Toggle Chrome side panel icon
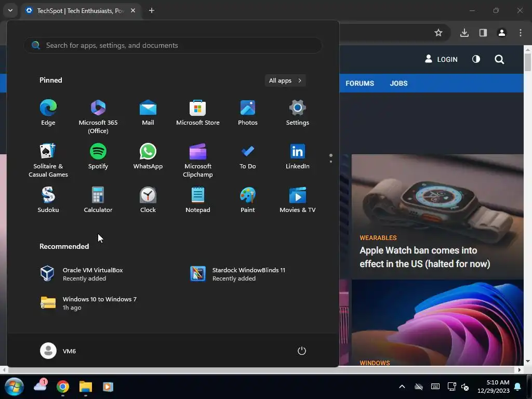Image resolution: width=532 pixels, height=399 pixels. [483, 33]
